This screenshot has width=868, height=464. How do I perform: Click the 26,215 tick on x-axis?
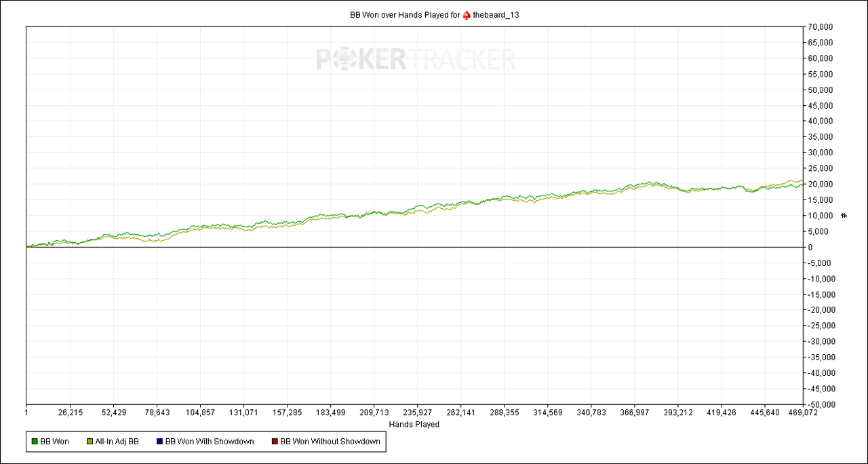tap(71, 412)
